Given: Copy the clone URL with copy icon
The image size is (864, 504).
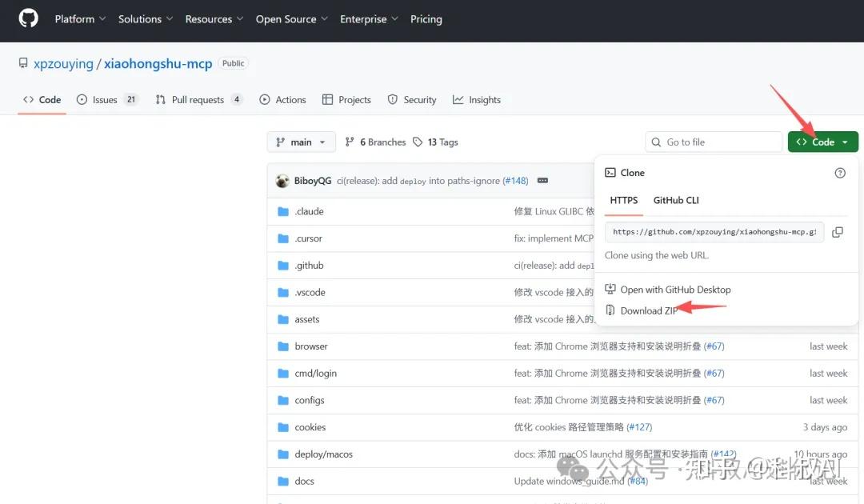Looking at the screenshot, I should tap(837, 232).
